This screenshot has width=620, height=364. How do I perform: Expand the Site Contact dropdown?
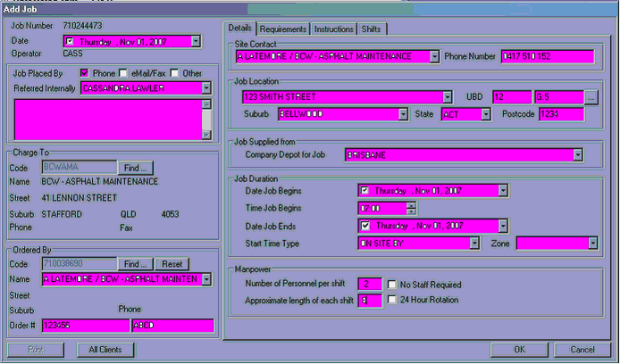[x=434, y=56]
